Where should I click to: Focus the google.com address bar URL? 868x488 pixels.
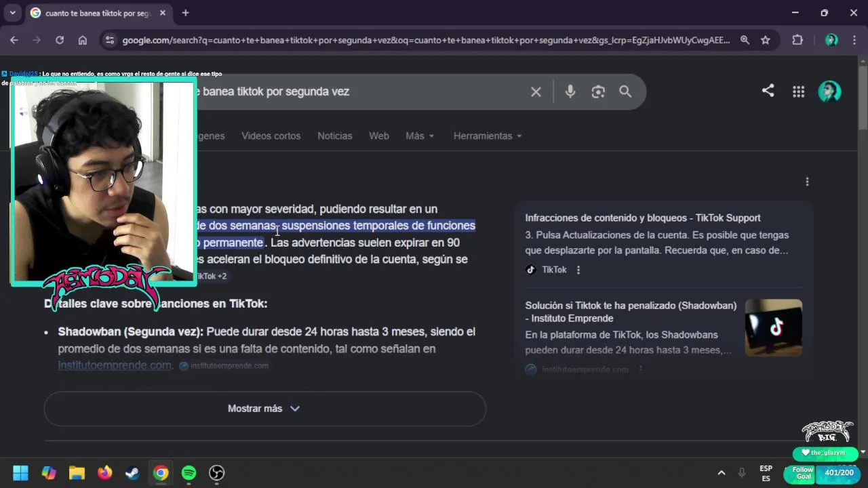[426, 40]
